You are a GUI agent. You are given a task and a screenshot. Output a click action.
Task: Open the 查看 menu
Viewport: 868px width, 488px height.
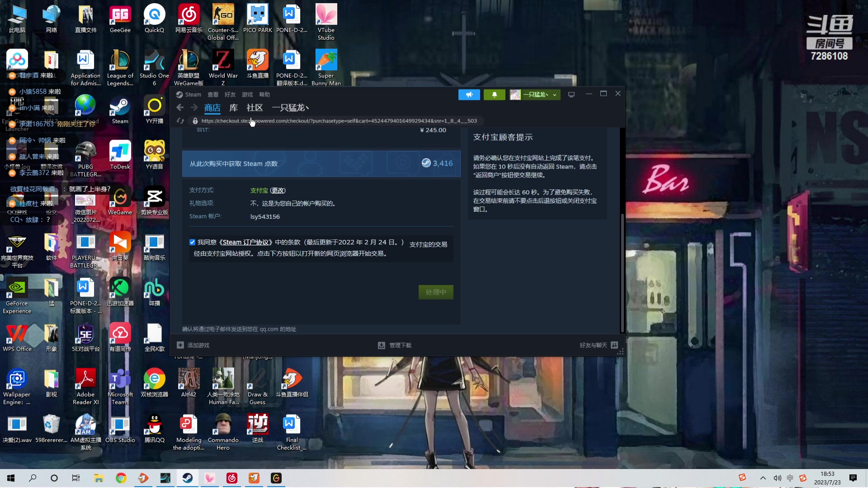pos(213,94)
